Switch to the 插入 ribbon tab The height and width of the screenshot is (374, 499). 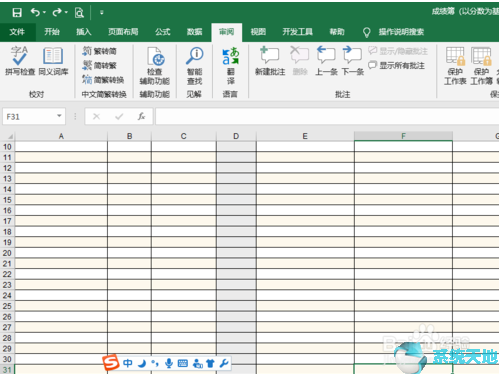(84, 32)
